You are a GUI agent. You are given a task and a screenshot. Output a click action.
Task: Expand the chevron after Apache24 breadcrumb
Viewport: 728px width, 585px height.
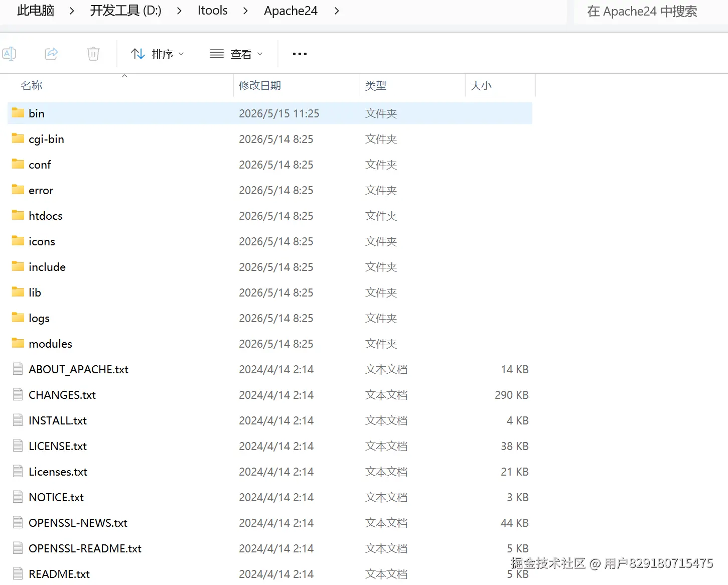[x=337, y=11]
